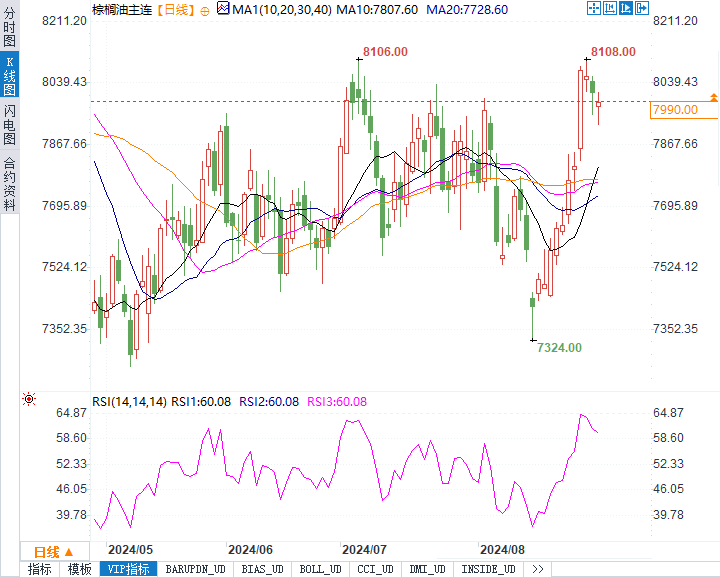Viewport: 720px width, 577px height.
Task: Click the right axis price 8039.43
Action: click(x=675, y=82)
